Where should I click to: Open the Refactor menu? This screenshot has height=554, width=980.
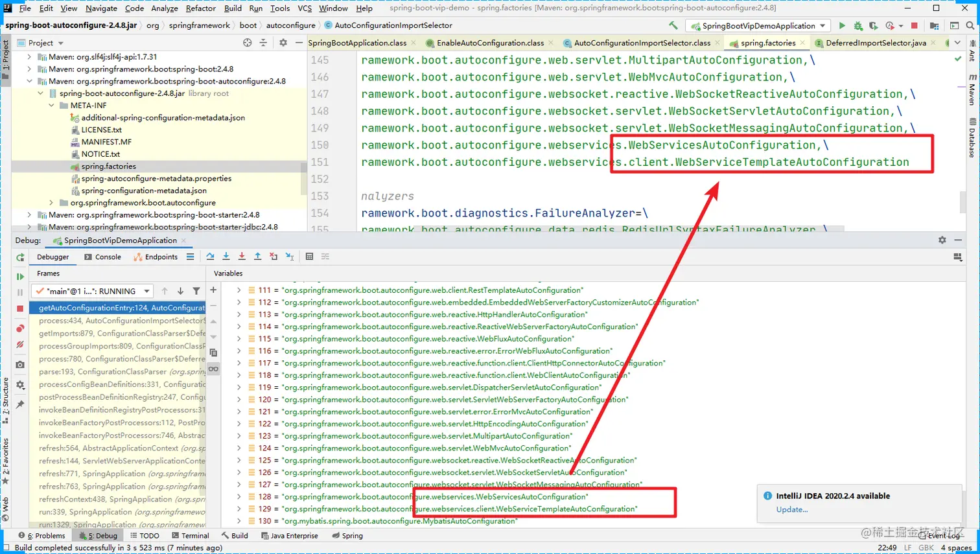tap(201, 8)
